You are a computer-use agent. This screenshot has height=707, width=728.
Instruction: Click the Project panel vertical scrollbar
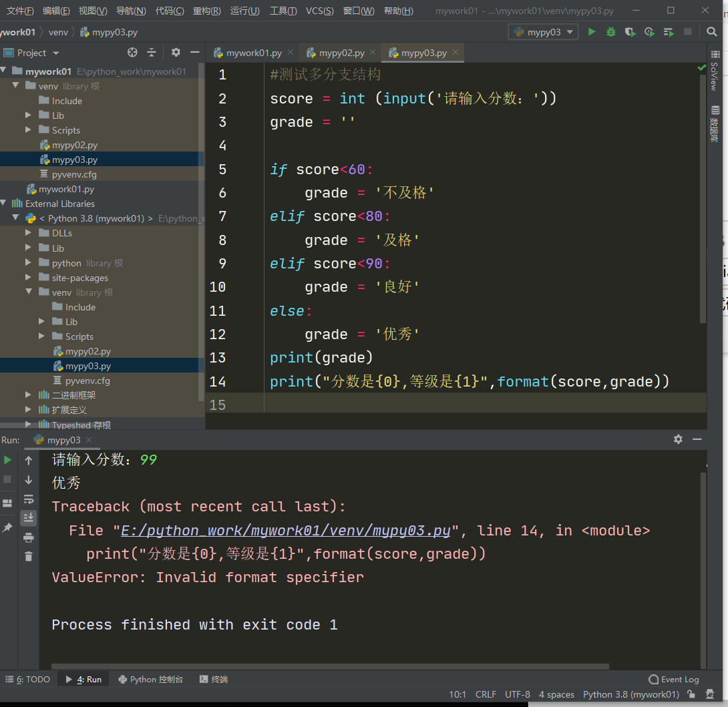click(201, 231)
